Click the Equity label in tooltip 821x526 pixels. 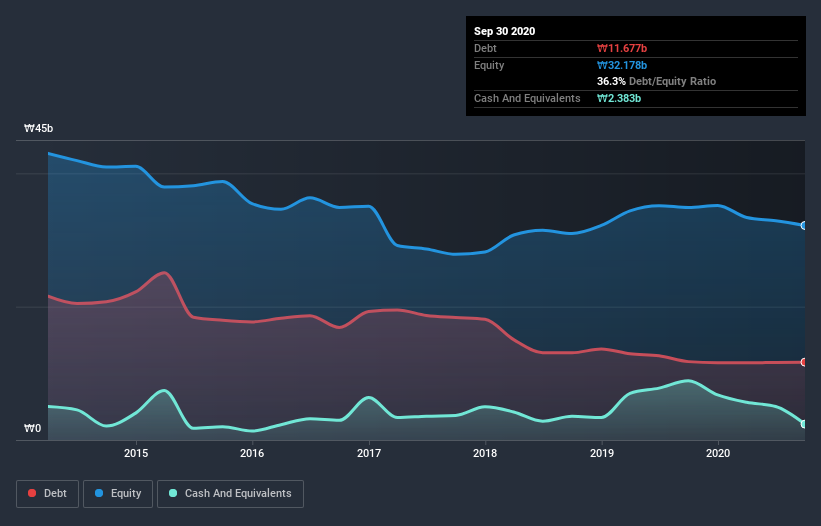pyautogui.click(x=489, y=65)
